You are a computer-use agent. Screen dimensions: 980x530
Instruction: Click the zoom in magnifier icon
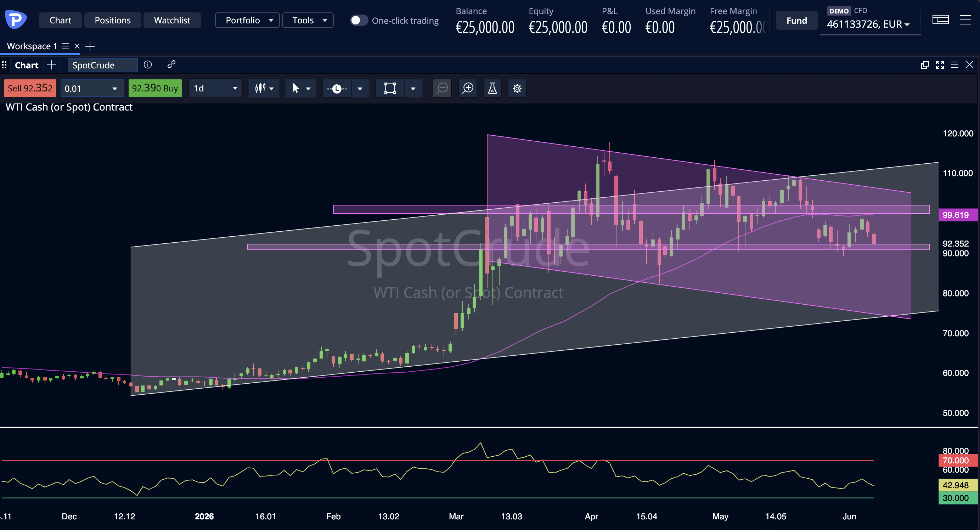pos(468,88)
